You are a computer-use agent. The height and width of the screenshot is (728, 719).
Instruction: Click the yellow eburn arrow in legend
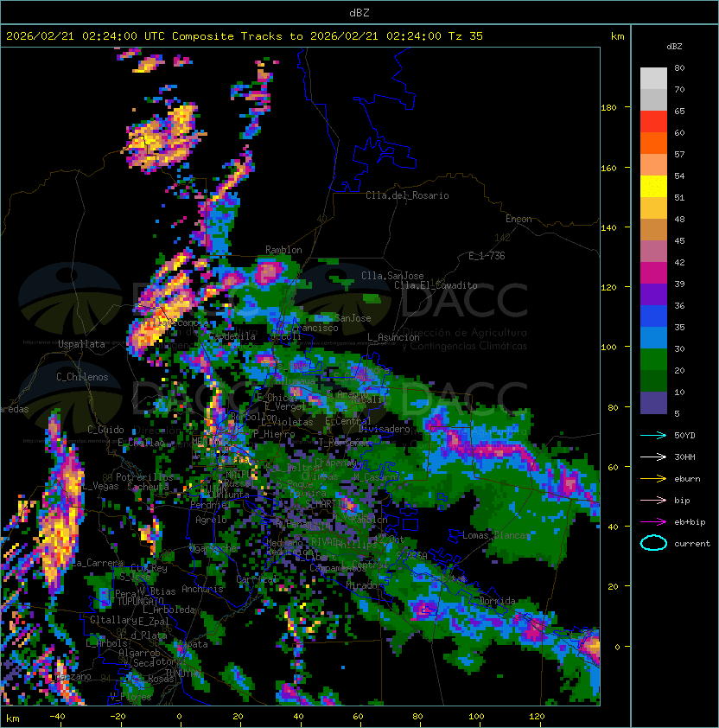click(653, 479)
